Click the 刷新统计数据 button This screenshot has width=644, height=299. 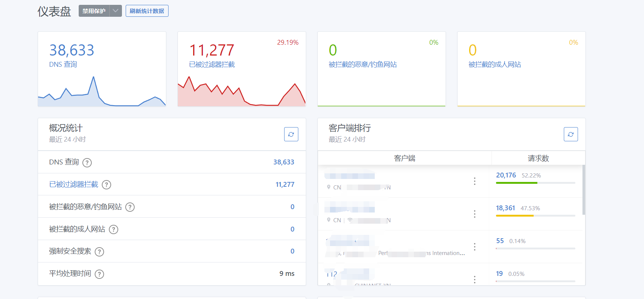click(x=147, y=11)
